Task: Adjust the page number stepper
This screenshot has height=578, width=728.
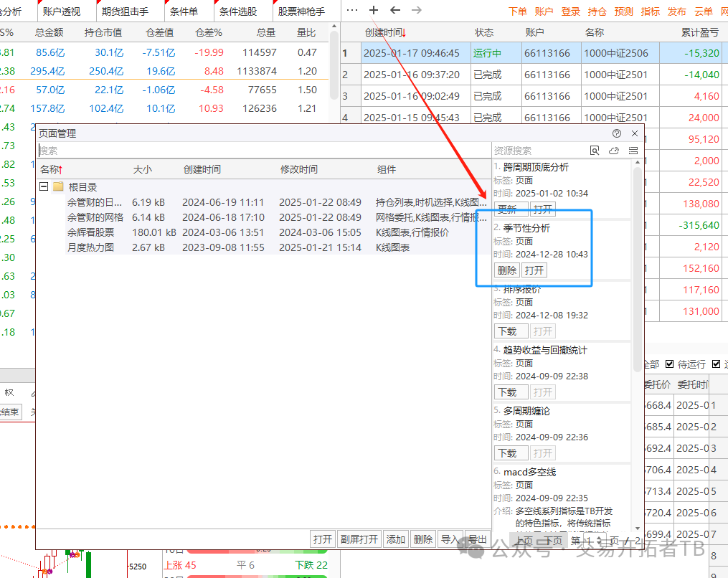Action: (599, 541)
